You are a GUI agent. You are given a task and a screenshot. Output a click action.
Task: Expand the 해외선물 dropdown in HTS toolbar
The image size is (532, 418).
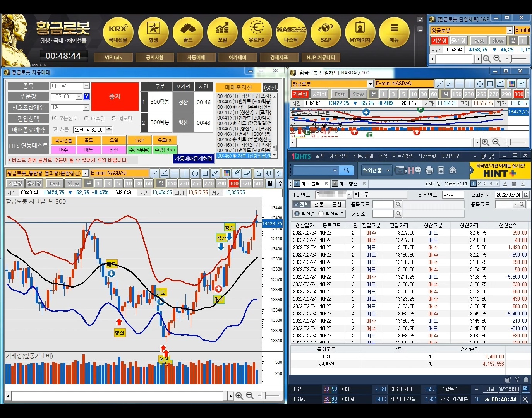(x=388, y=170)
